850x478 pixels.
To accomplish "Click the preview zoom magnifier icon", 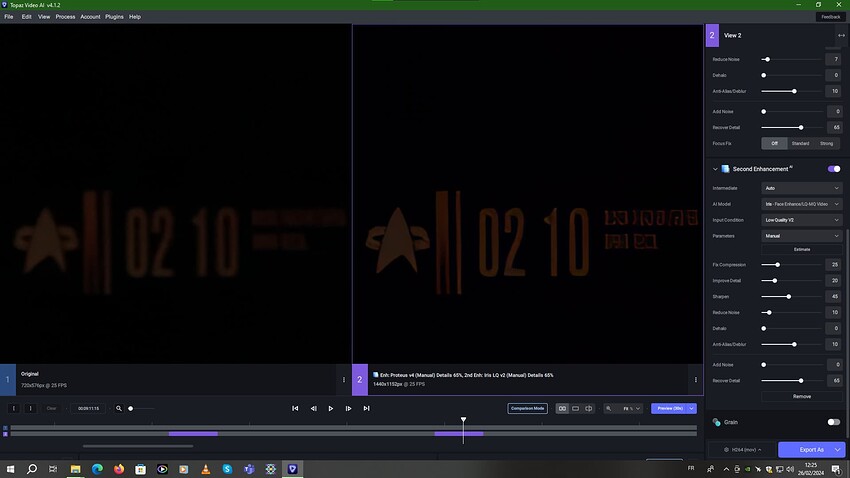I will [608, 408].
